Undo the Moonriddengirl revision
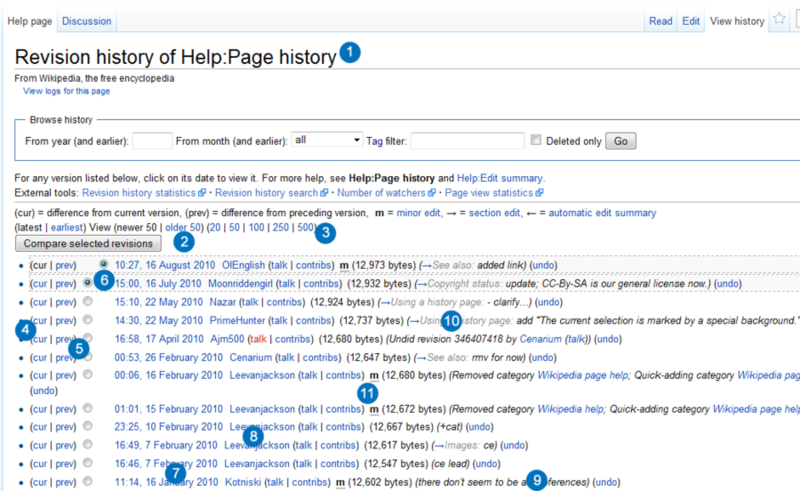This screenshot has width=800, height=491. point(728,284)
